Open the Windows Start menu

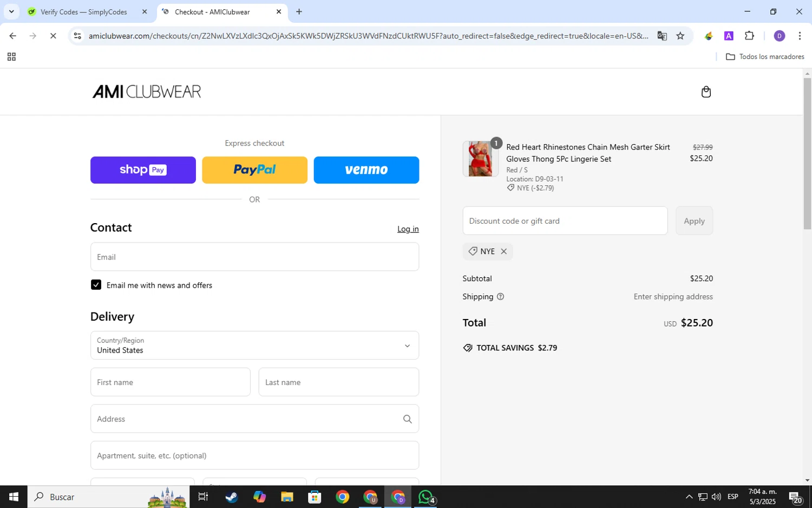click(x=14, y=497)
